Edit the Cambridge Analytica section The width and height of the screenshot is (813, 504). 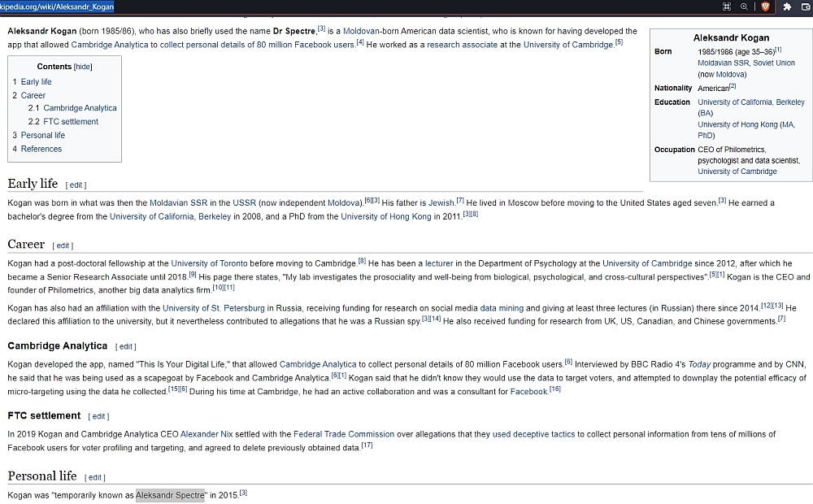(x=126, y=346)
